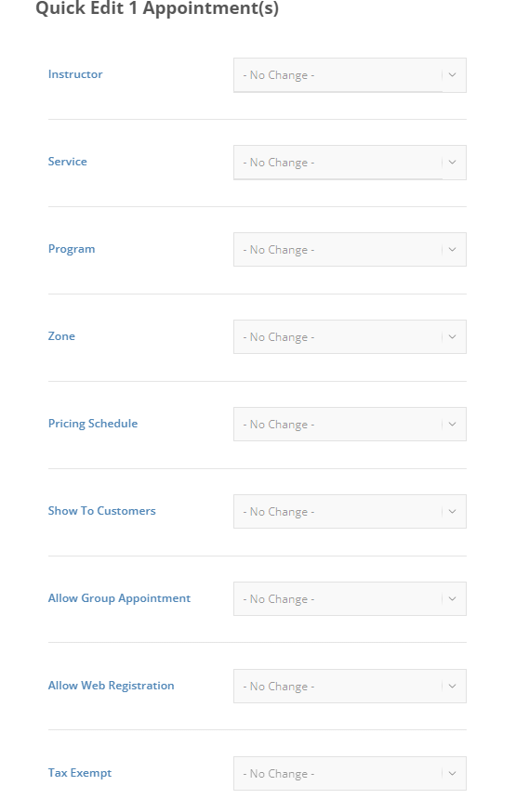Click the chevron arrow on Show To Customers

point(452,511)
